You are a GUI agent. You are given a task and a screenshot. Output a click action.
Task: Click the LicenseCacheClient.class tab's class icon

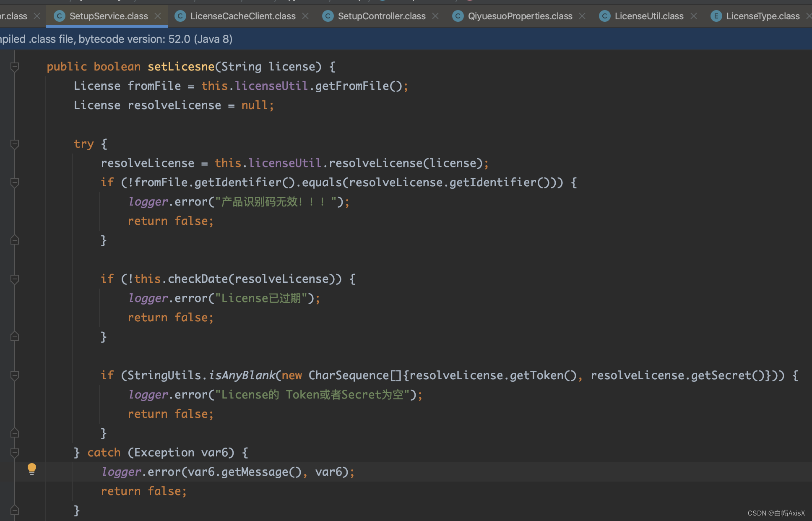[180, 16]
